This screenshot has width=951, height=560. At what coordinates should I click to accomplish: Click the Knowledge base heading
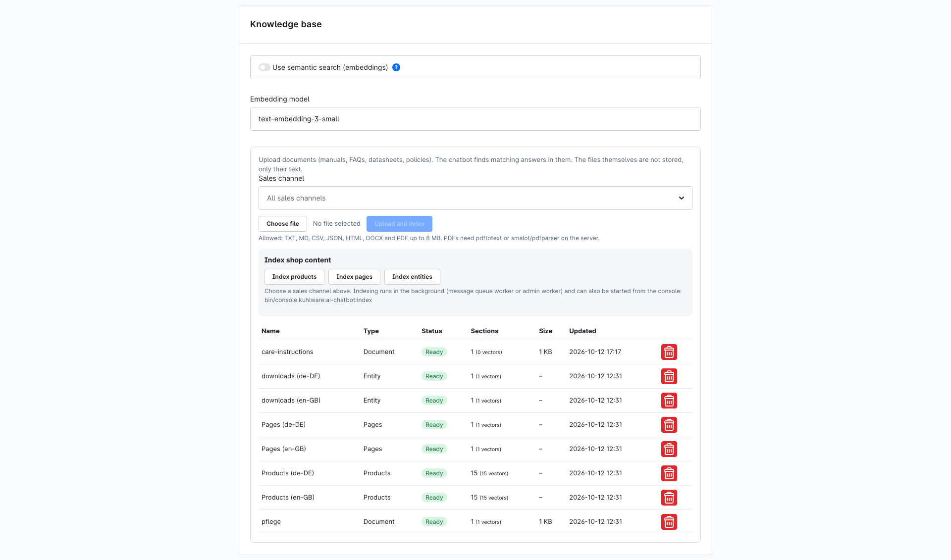[x=286, y=24]
